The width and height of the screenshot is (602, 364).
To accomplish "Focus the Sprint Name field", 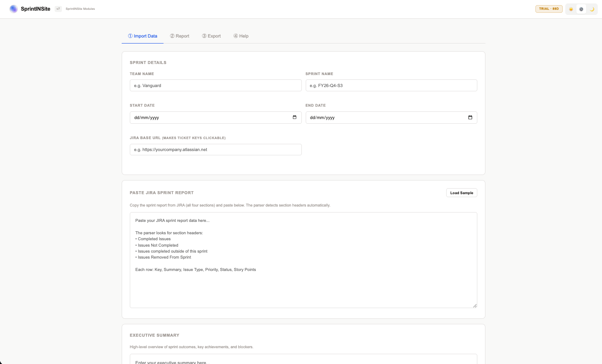I will pos(391,85).
